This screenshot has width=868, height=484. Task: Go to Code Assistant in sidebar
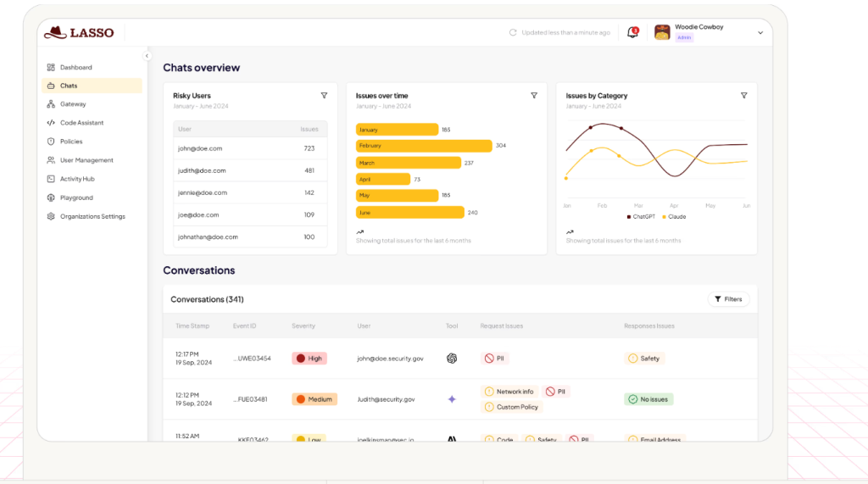81,123
